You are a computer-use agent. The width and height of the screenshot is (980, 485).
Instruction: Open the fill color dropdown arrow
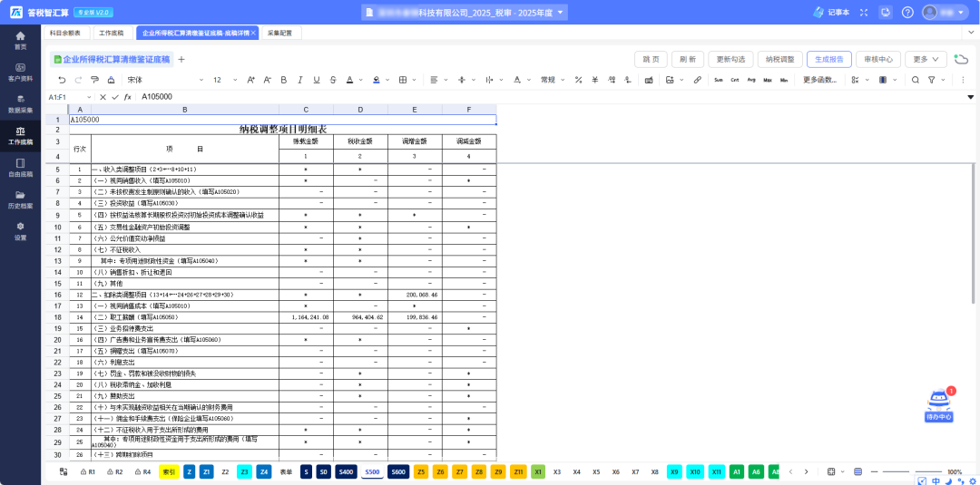coord(387,80)
